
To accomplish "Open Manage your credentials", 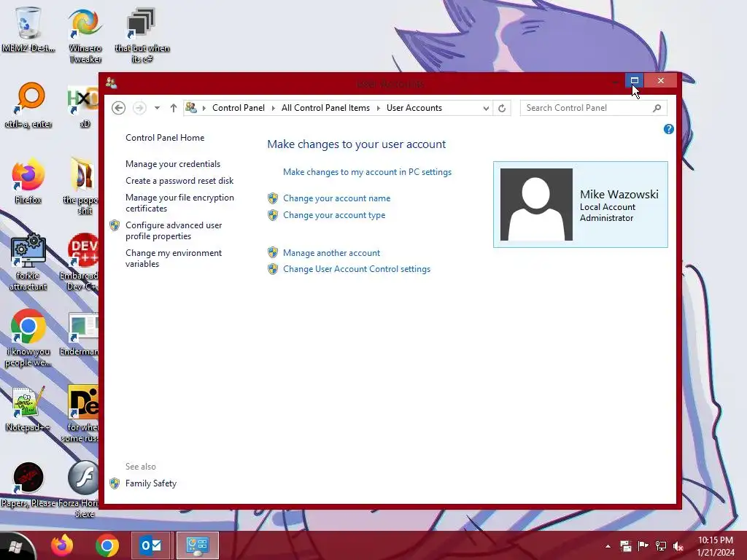I will (x=173, y=164).
